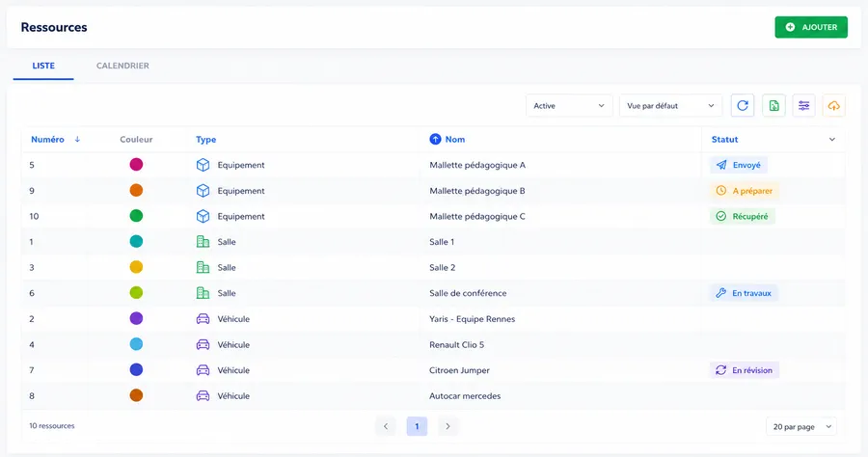Click the A préparer status badge
The image size is (868, 457).
745,191
